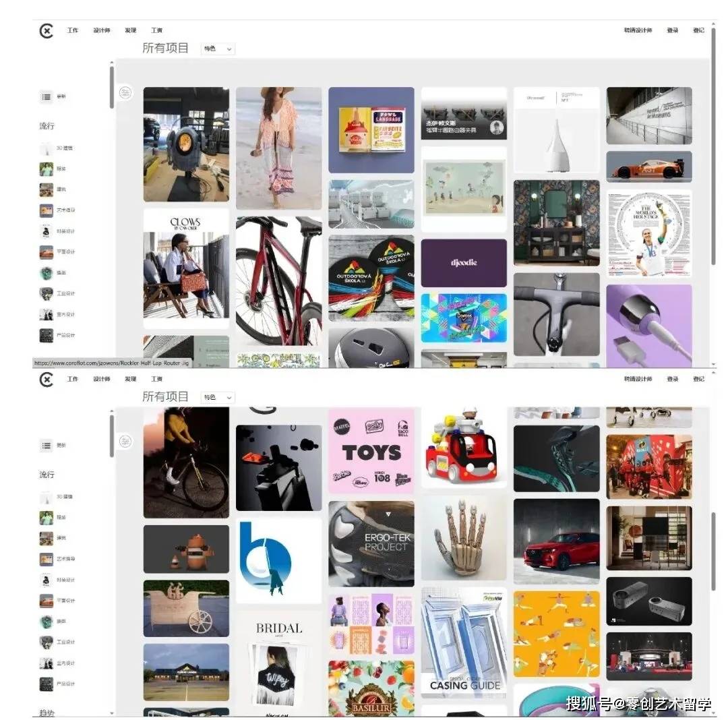728x720 pixels.
Task: Select the 3D 建模 category icon in the upper sidebar
Action: pyautogui.click(x=46, y=148)
